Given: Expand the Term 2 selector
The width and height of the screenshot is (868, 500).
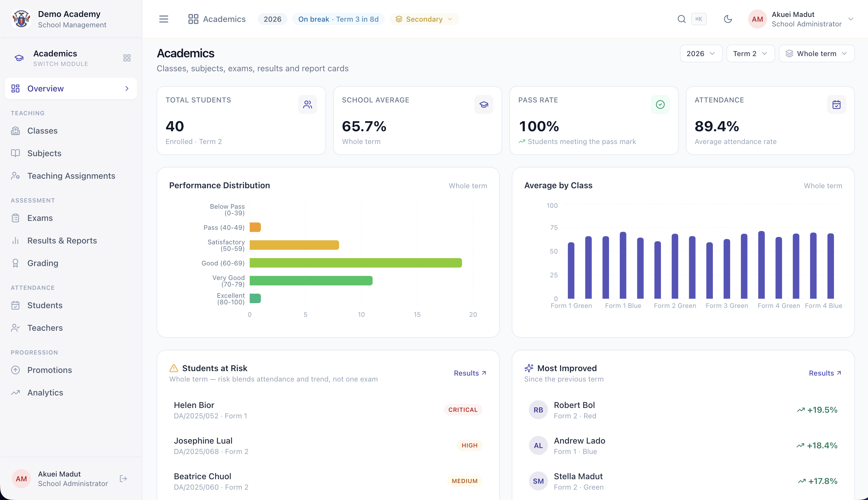Looking at the screenshot, I should click(x=750, y=53).
